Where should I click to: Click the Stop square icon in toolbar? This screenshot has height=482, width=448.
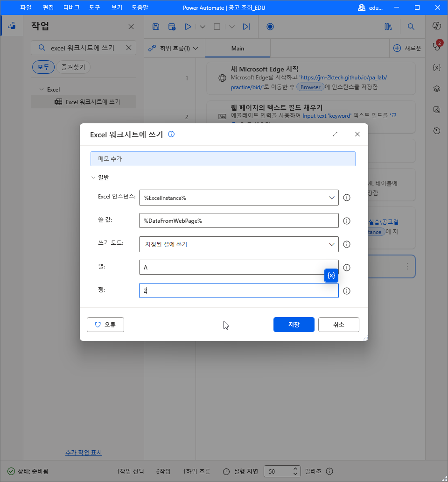[x=217, y=27]
